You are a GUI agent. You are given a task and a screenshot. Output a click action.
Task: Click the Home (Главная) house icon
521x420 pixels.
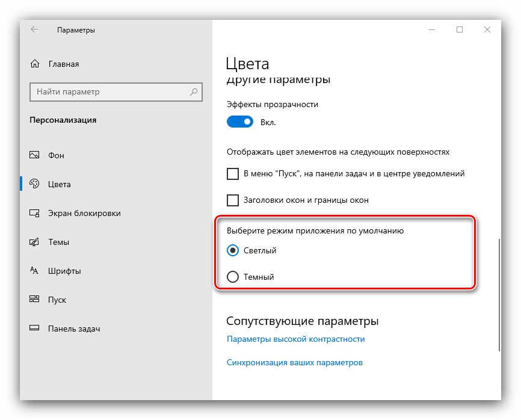pyautogui.click(x=35, y=64)
